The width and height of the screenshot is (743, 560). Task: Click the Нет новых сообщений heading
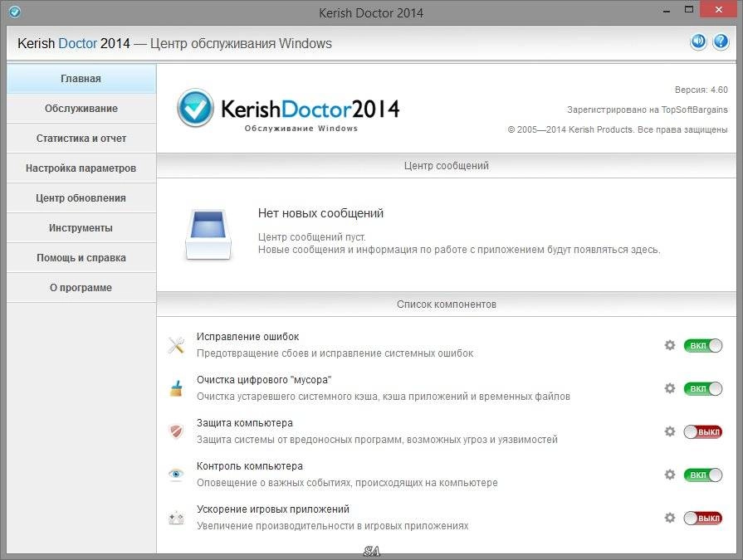320,213
